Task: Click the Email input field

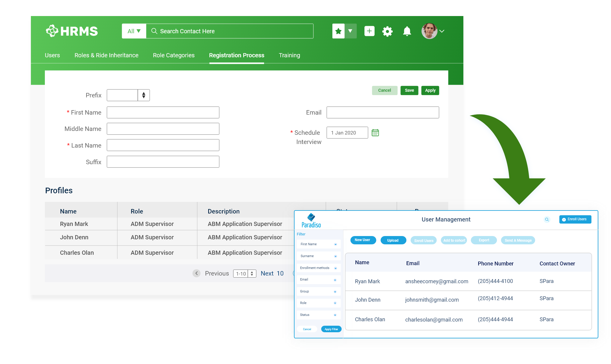Action: 383,113
